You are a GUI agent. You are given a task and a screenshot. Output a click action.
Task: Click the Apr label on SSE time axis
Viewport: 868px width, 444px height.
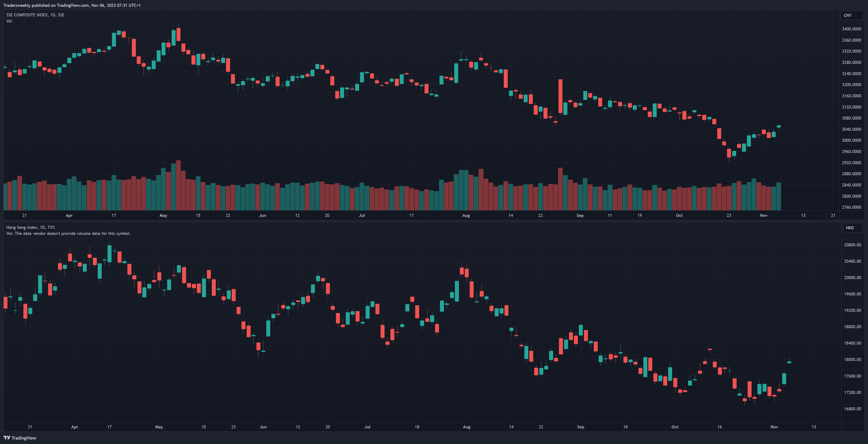(x=69, y=215)
